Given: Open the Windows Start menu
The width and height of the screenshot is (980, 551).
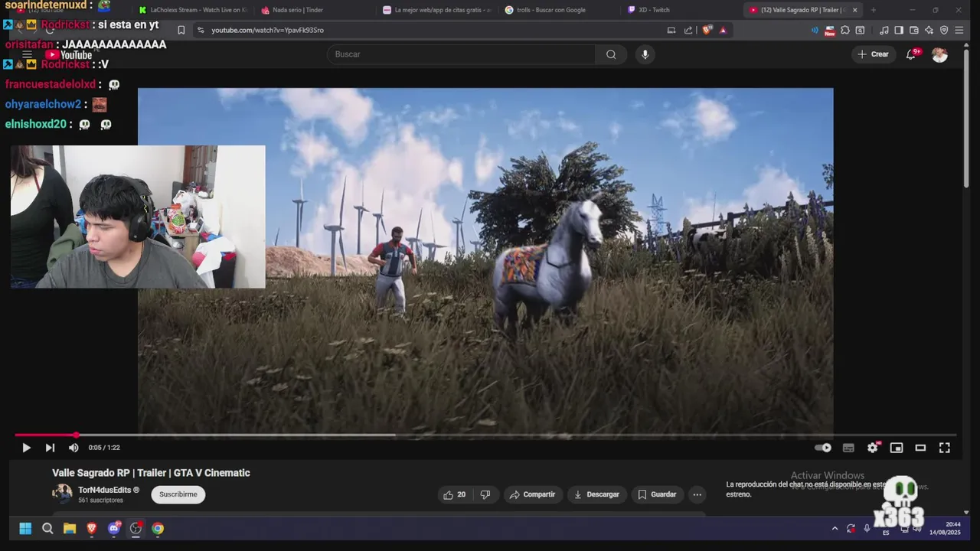Looking at the screenshot, I should click(x=25, y=528).
